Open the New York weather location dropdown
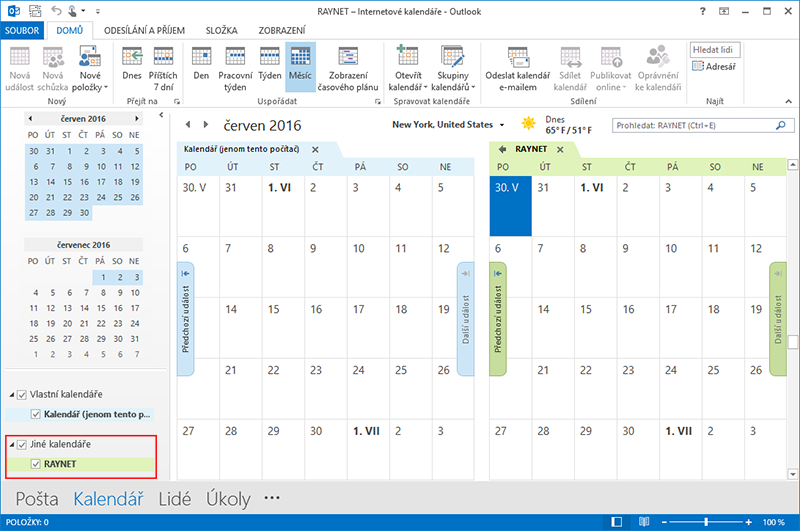The image size is (800, 531). tap(502, 125)
